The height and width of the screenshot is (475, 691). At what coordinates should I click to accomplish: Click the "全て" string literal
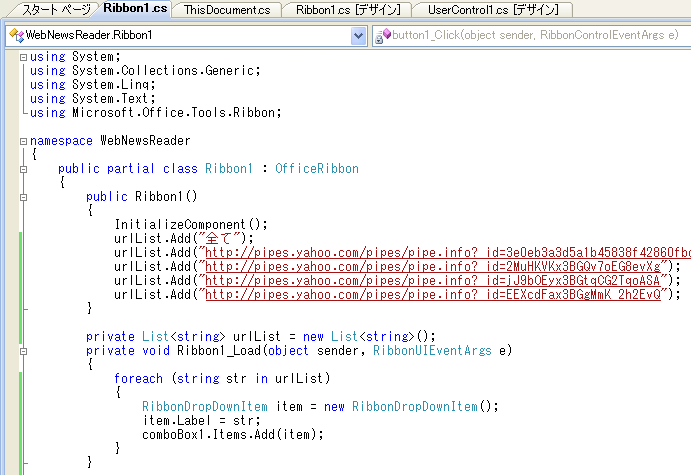point(219,238)
